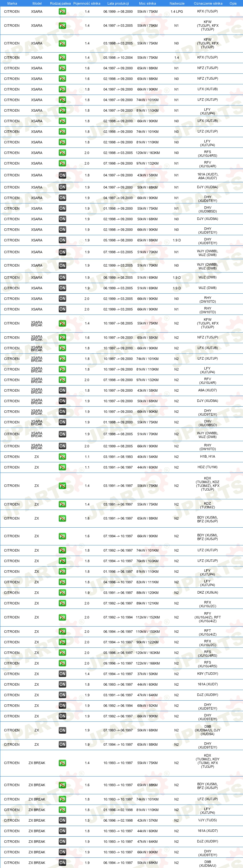This screenshot has height=868, width=243.
Task: Select the '37kW / 50KM' power cell
Action: click(x=147, y=674)
